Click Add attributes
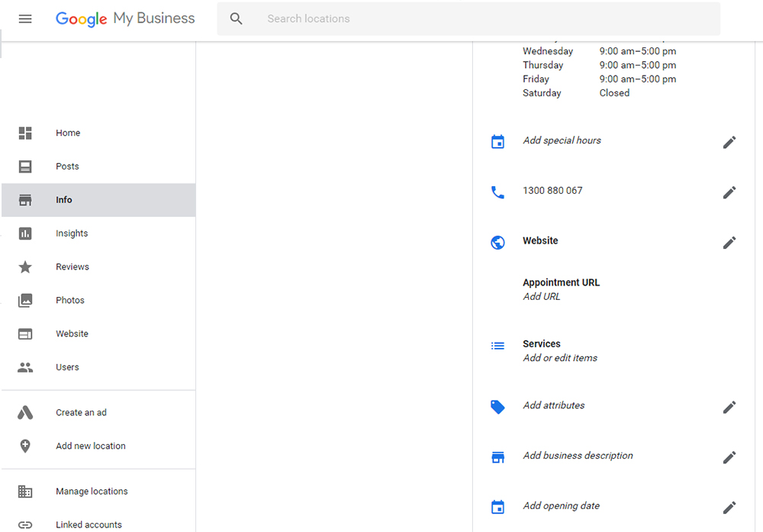The width and height of the screenshot is (763, 532). (554, 405)
